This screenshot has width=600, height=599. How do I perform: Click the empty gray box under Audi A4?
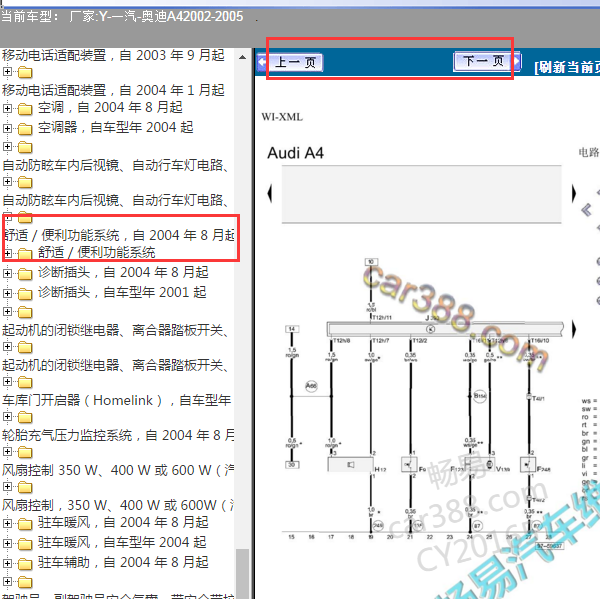[421, 194]
